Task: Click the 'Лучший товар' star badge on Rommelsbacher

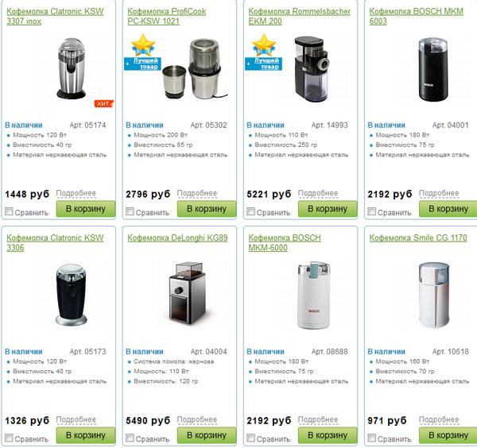Action: [263, 52]
